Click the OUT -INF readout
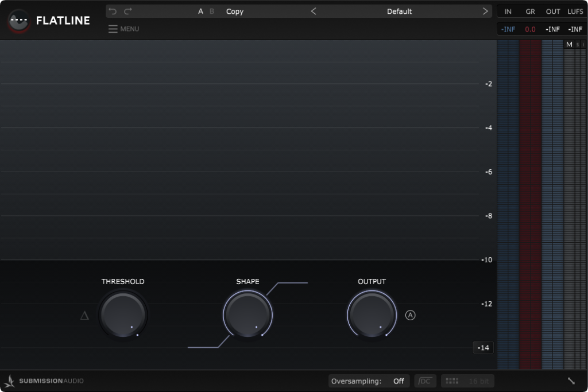The width and height of the screenshot is (588, 392). click(553, 29)
